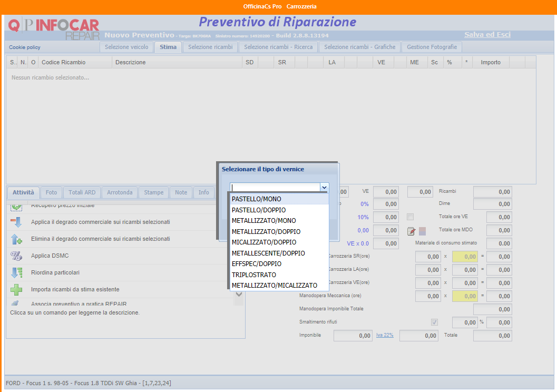Image resolution: width=557 pixels, height=392 pixels.
Task: Click the yellow Carrozzeria SR rate field
Action: (x=465, y=257)
